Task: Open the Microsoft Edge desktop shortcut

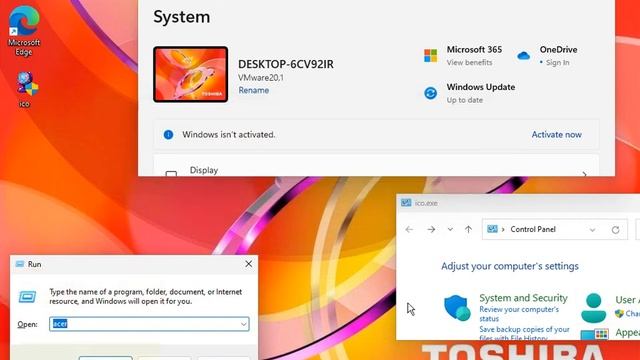Action: click(24, 31)
